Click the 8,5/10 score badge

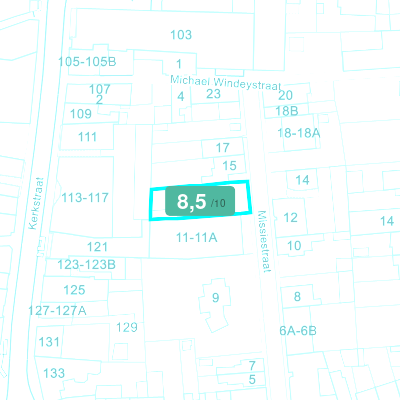pyautogui.click(x=200, y=201)
